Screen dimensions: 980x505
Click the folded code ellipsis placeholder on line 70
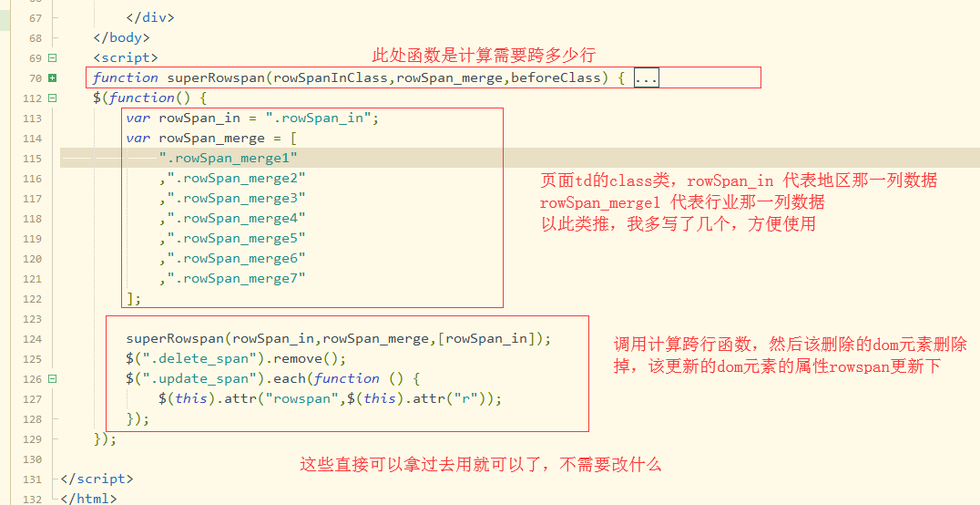coord(647,78)
